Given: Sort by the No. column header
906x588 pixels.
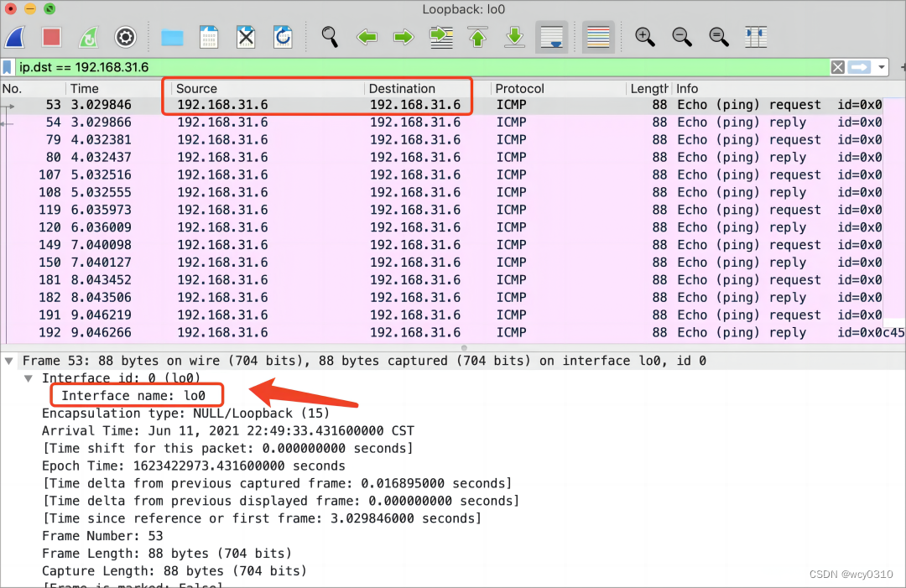Looking at the screenshot, I should 32,89.
